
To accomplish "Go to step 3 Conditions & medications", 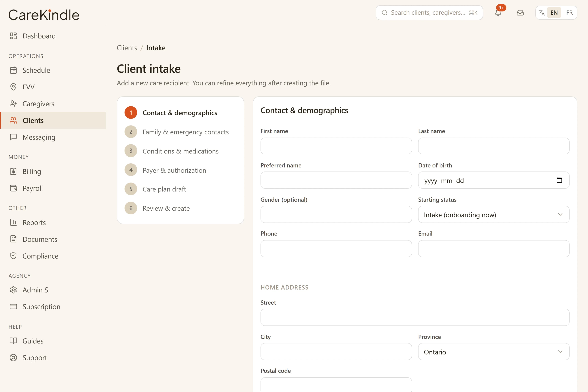I will 171,151.
